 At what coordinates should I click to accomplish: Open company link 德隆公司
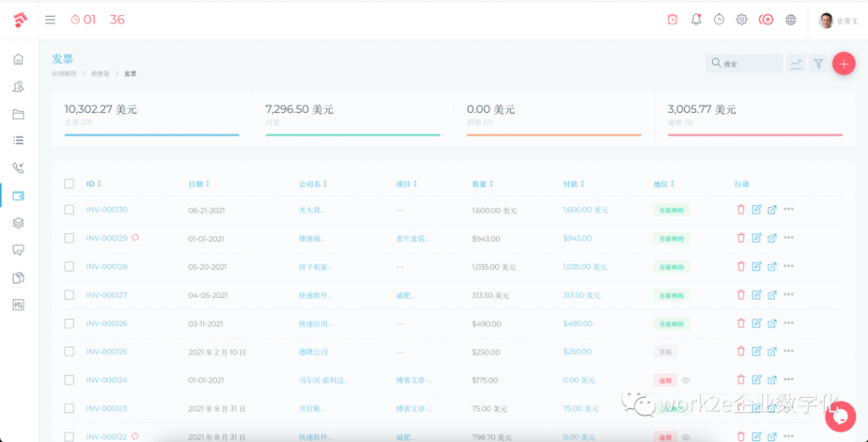[314, 352]
